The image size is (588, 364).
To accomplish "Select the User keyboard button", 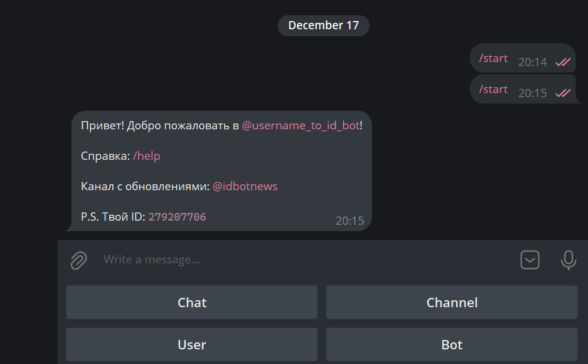I will click(x=192, y=345).
